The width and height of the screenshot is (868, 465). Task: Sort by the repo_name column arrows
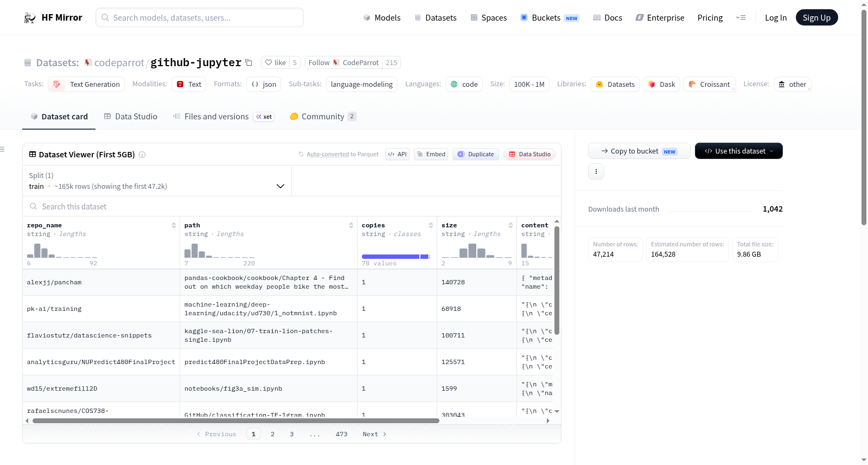pos(174,225)
